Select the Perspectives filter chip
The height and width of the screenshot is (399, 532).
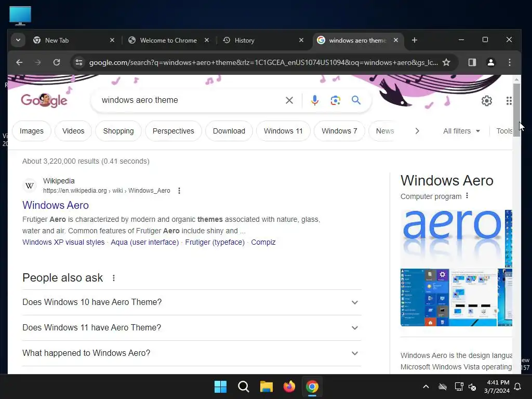(x=174, y=131)
